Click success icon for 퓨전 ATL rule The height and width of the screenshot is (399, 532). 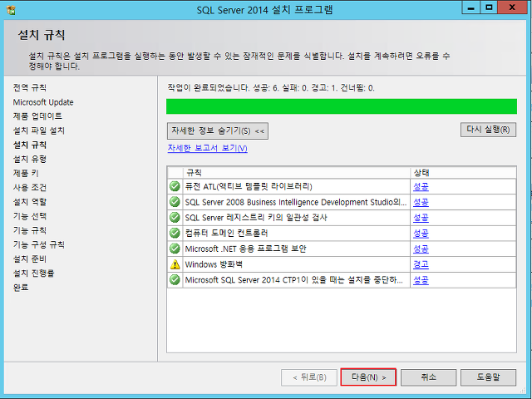175,186
